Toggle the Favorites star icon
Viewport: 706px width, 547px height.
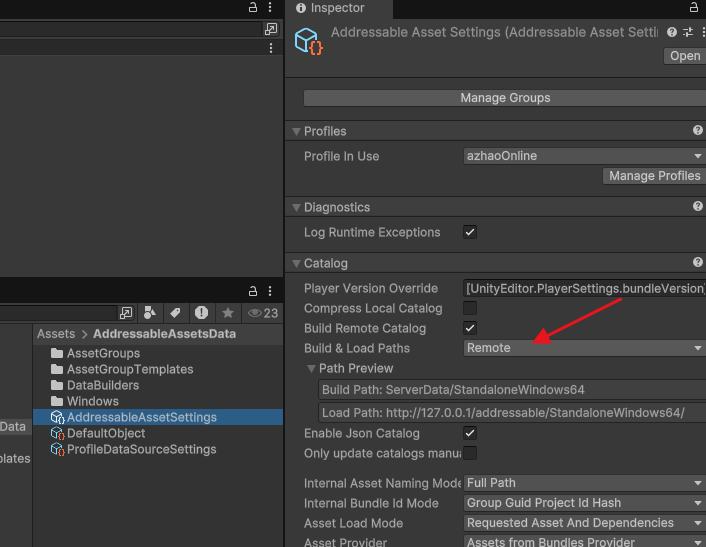[x=228, y=312]
